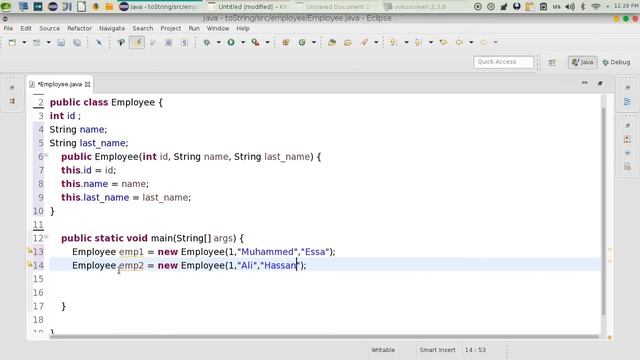Click the Back navigation arrow icon
The image size is (640, 360).
(x=459, y=42)
